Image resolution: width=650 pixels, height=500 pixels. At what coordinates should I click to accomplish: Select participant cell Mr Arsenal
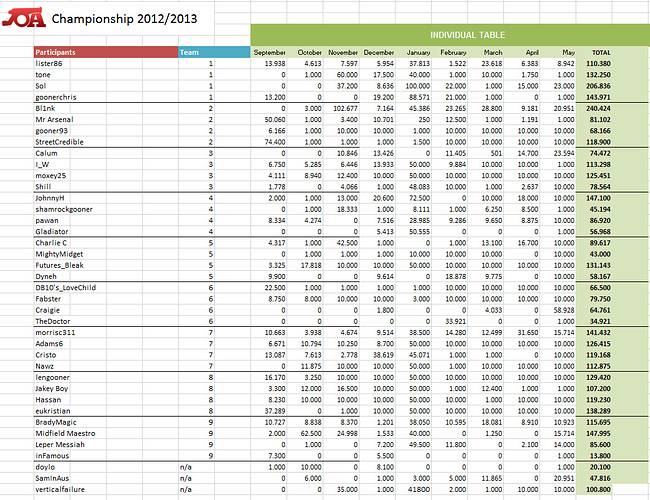pos(54,119)
